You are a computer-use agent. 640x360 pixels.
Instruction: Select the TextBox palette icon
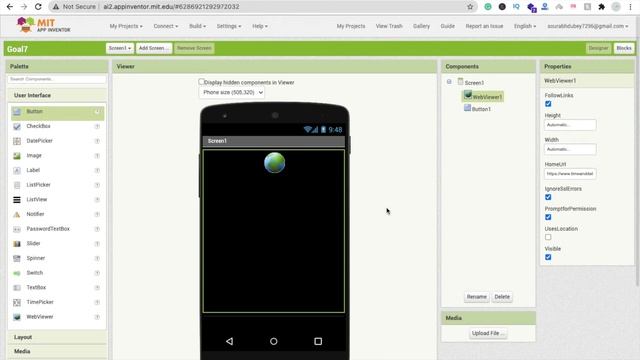(x=17, y=288)
